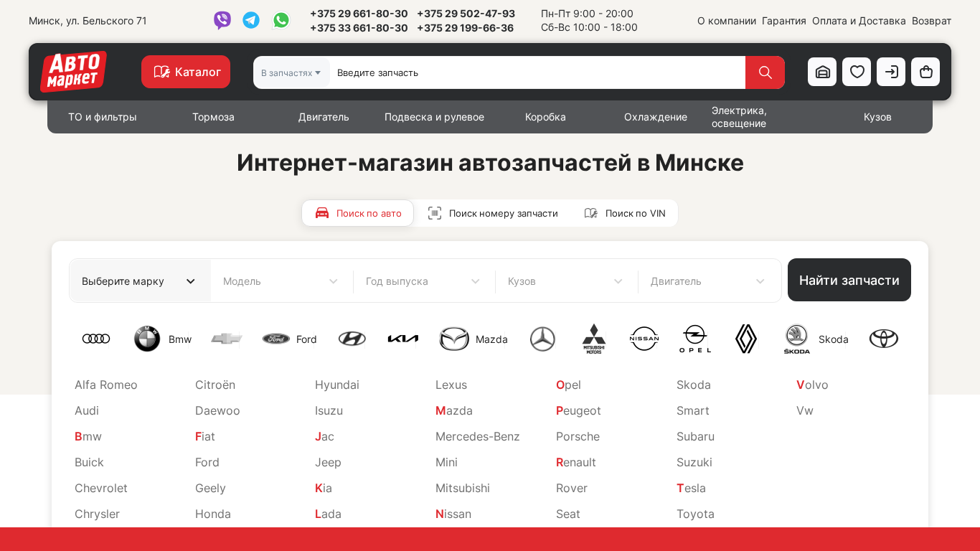Screen dimensions: 980x551
Task: Choose Volvo from the brand list
Action: [812, 385]
